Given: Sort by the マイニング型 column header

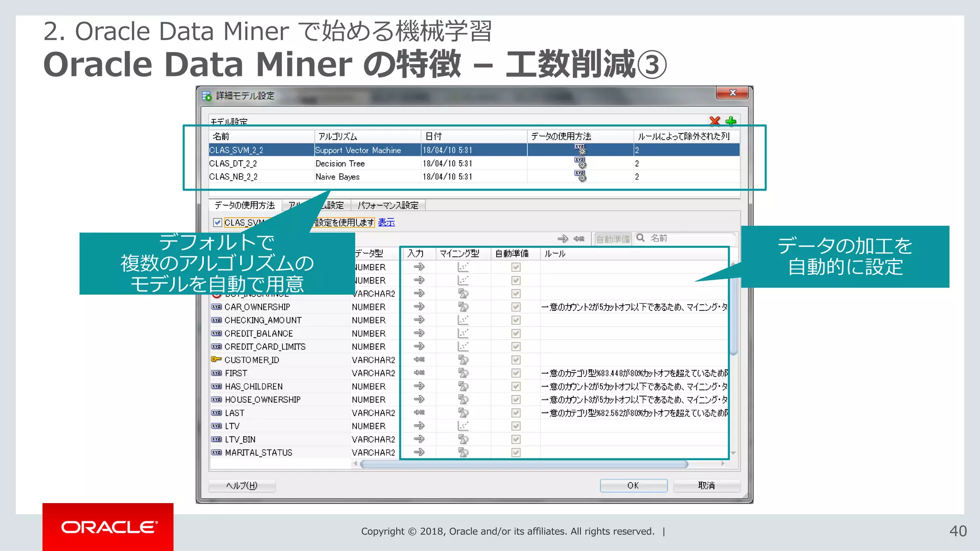Looking at the screenshot, I should click(x=463, y=253).
